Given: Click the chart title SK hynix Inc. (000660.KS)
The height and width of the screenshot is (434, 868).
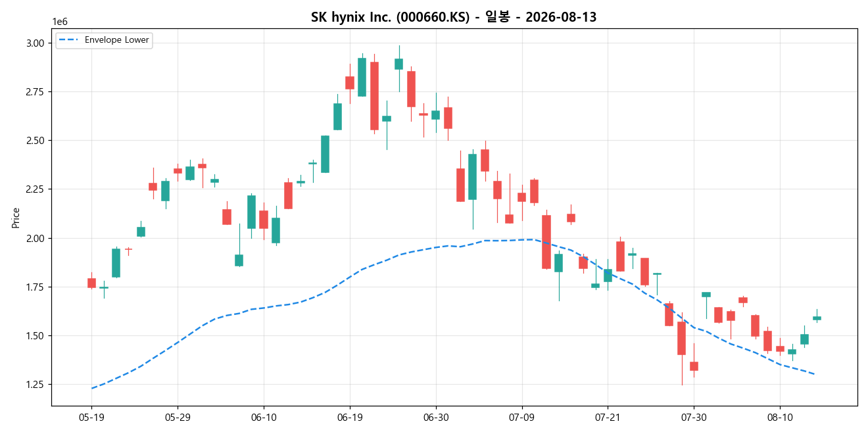Looking at the screenshot, I should point(392,17).
